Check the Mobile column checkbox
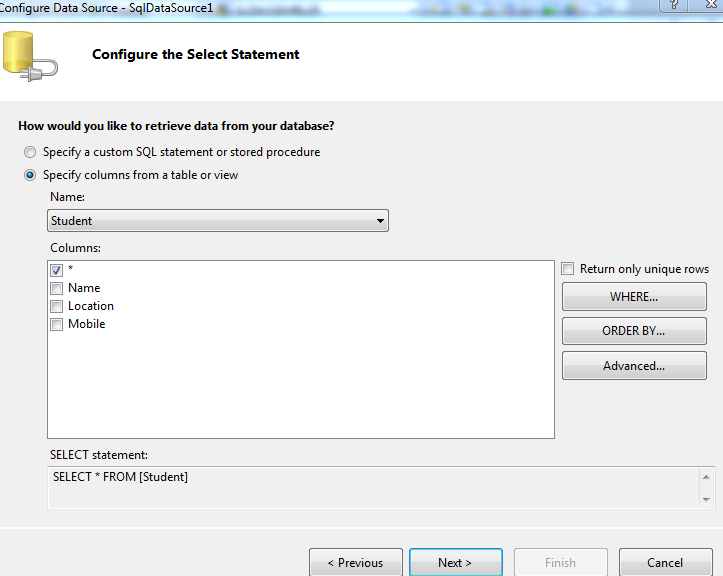The width and height of the screenshot is (723, 576). pyautogui.click(x=57, y=325)
